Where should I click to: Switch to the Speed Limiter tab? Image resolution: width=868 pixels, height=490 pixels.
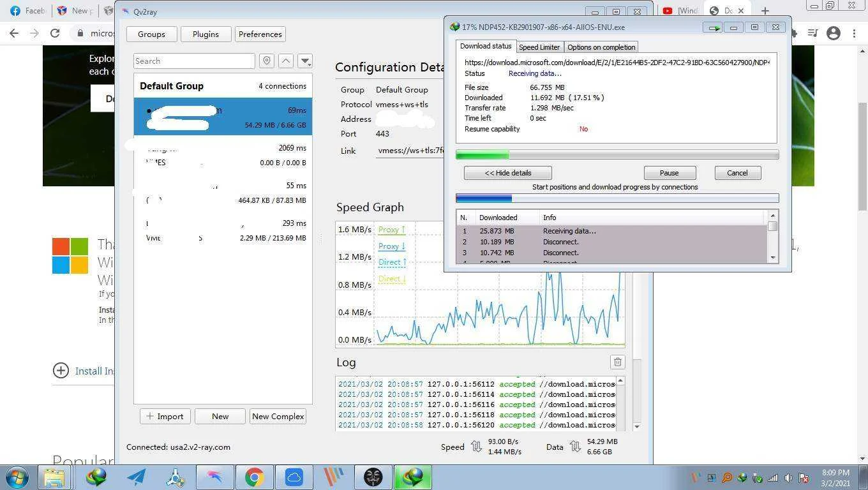point(539,47)
